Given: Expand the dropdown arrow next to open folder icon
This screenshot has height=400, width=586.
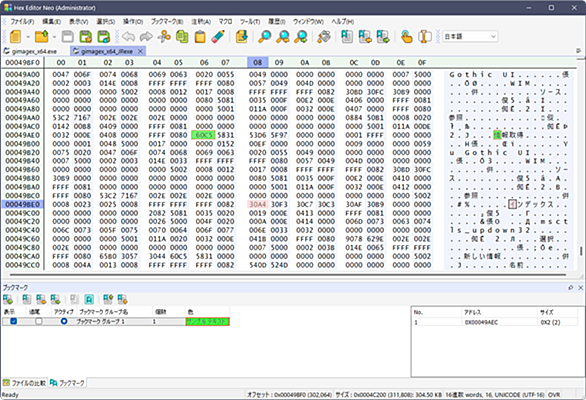Looking at the screenshot, I should 55,37.
